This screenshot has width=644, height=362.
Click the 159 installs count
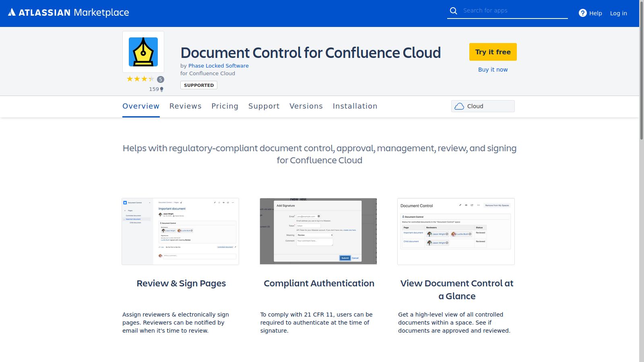[156, 89]
